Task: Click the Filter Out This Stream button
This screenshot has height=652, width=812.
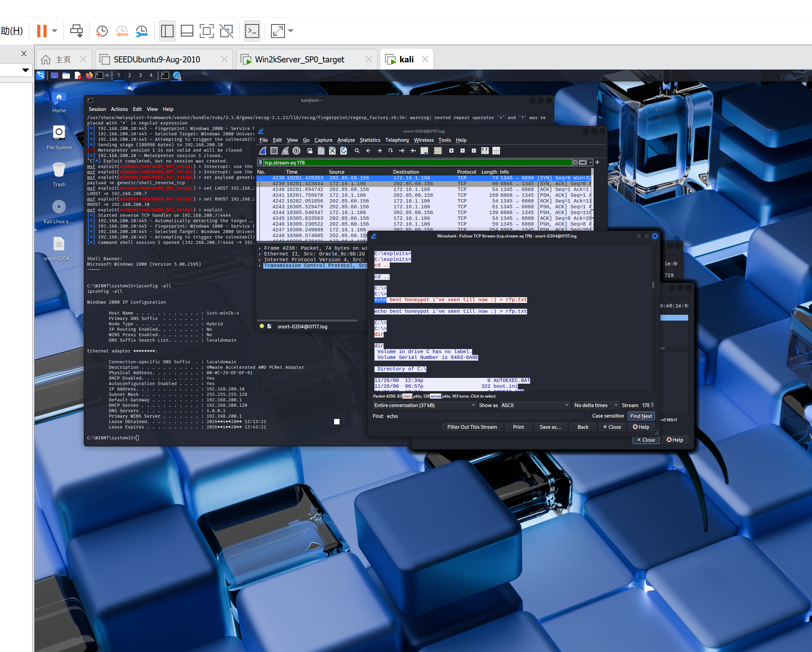Action: tap(471, 427)
